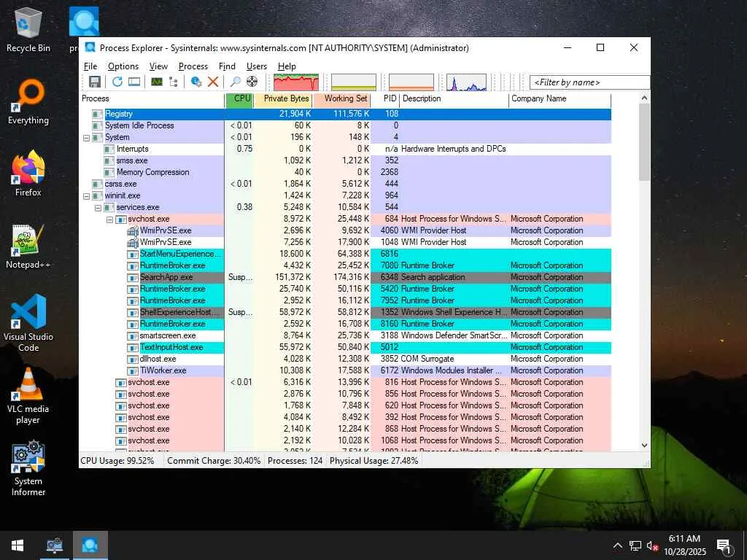The image size is (747, 560).
Task: Open the Everything desktop shortcut
Action: (x=28, y=102)
